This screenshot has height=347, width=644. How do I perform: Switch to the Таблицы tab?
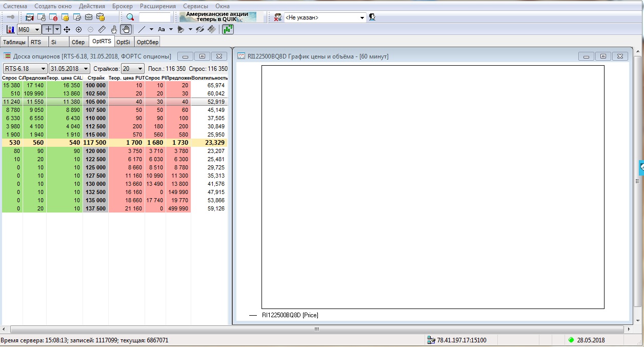click(14, 42)
